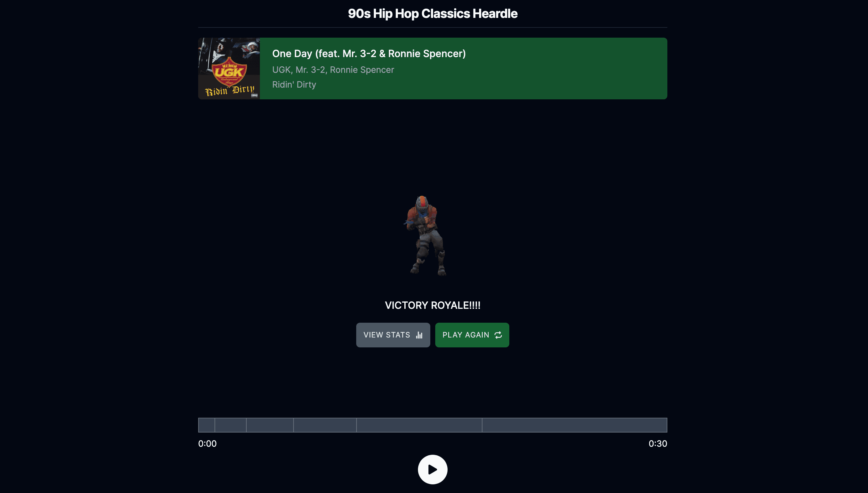Open the View Stats button
Screen dimensions: 868x493
pos(393,335)
